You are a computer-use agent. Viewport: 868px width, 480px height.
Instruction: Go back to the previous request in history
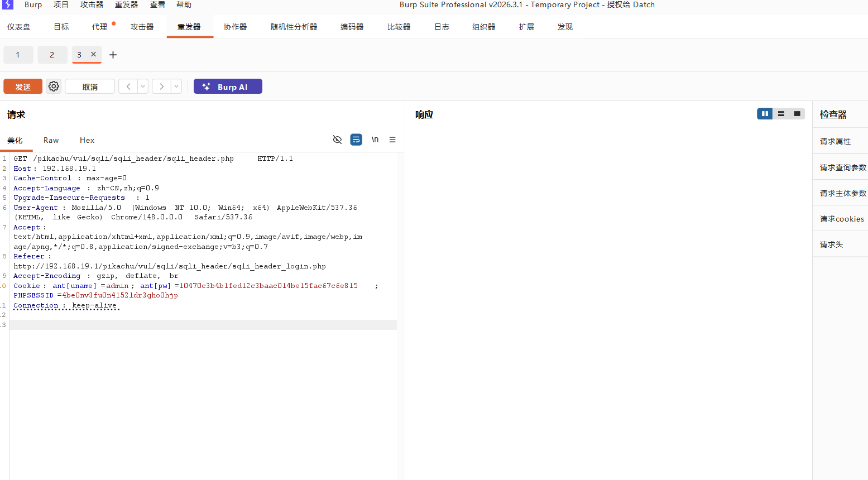pyautogui.click(x=128, y=87)
